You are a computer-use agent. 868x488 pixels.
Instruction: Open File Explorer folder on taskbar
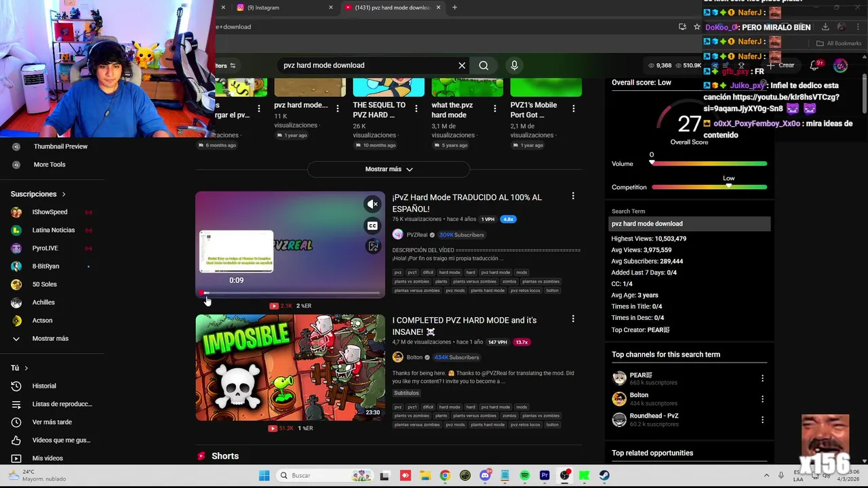pyautogui.click(x=425, y=476)
